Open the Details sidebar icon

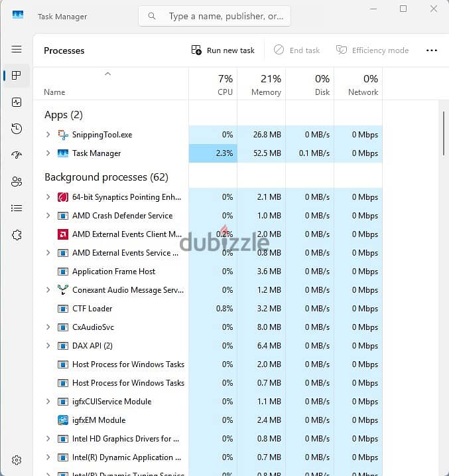(x=17, y=208)
